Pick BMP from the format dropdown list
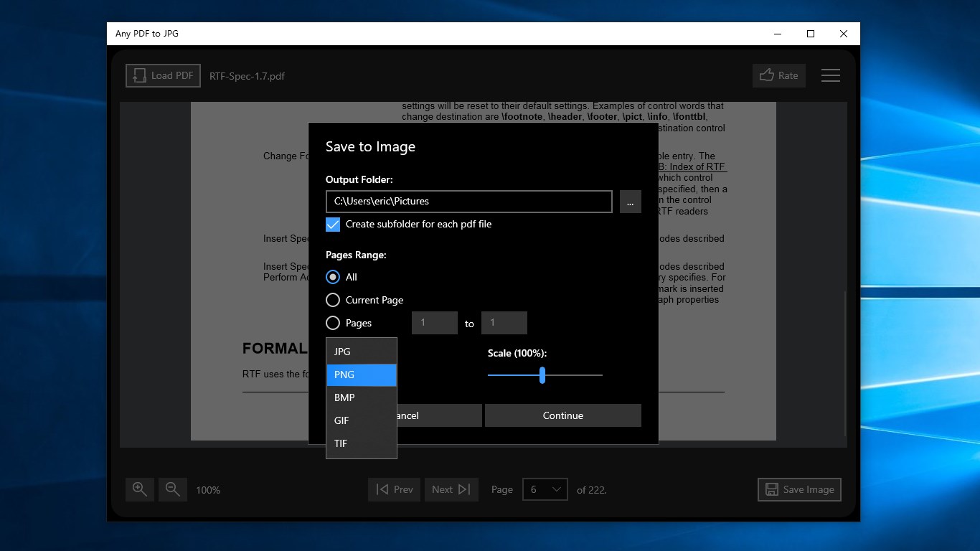980x551 pixels. tap(362, 397)
